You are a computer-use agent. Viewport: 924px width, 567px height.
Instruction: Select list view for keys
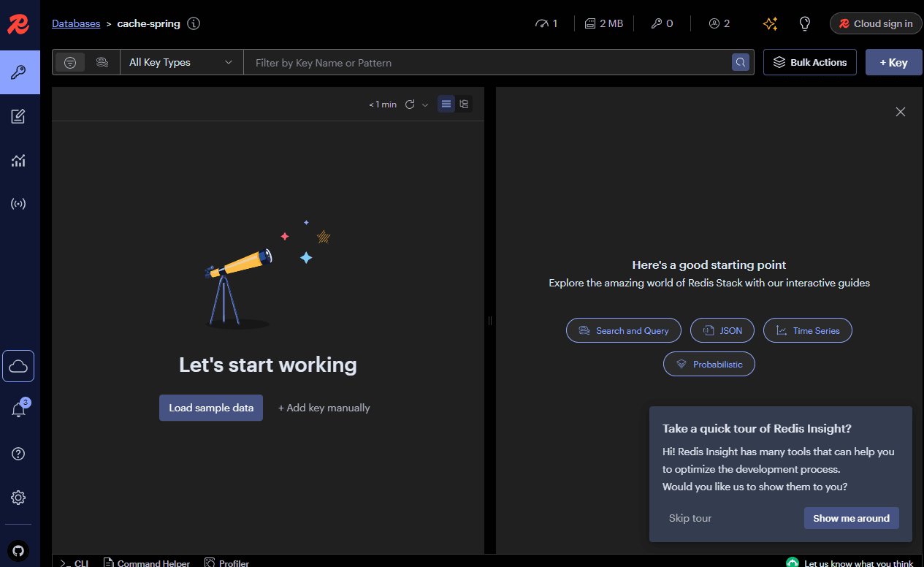(x=446, y=104)
